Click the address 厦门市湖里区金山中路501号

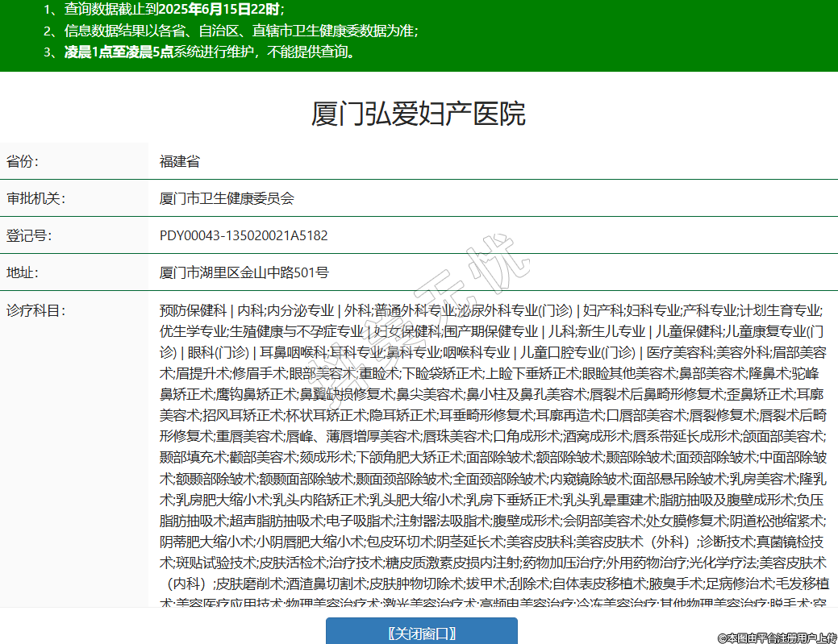tap(244, 272)
